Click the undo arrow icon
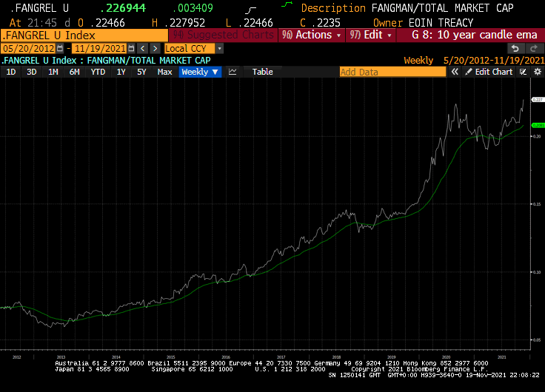The image size is (545, 392). (x=515, y=49)
